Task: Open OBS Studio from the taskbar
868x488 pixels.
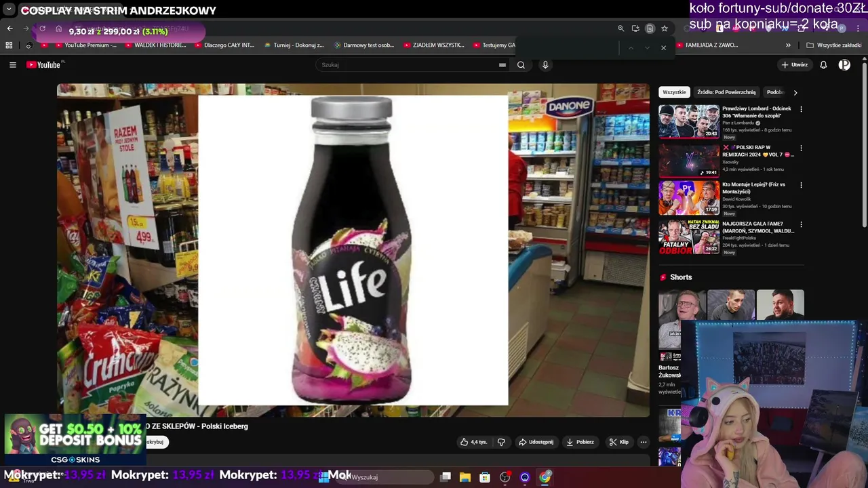Action: 505,477
